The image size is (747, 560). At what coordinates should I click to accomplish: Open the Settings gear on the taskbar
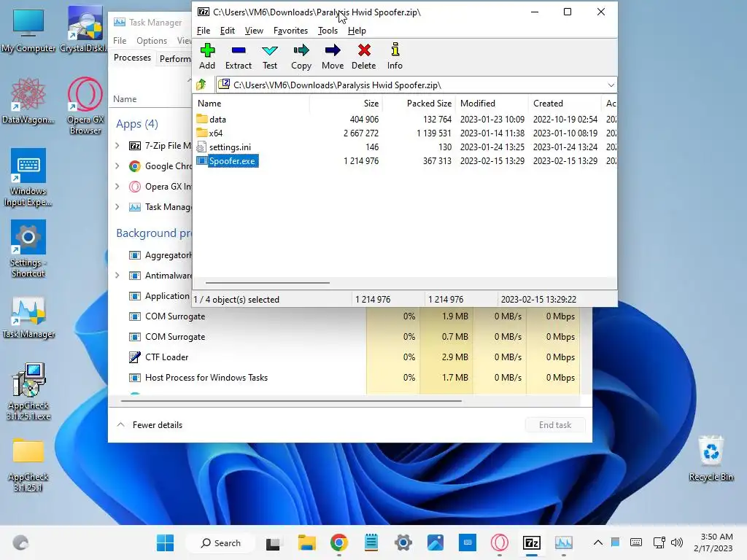(x=403, y=542)
